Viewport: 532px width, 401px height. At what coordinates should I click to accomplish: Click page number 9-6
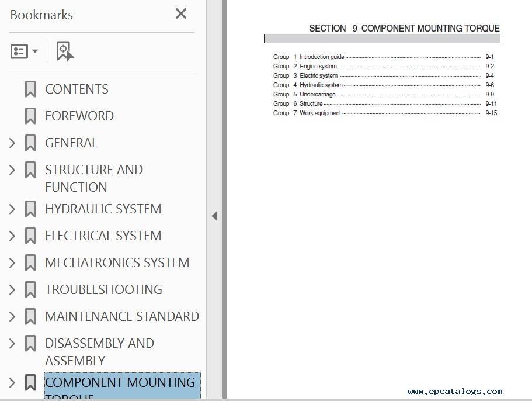489,85
